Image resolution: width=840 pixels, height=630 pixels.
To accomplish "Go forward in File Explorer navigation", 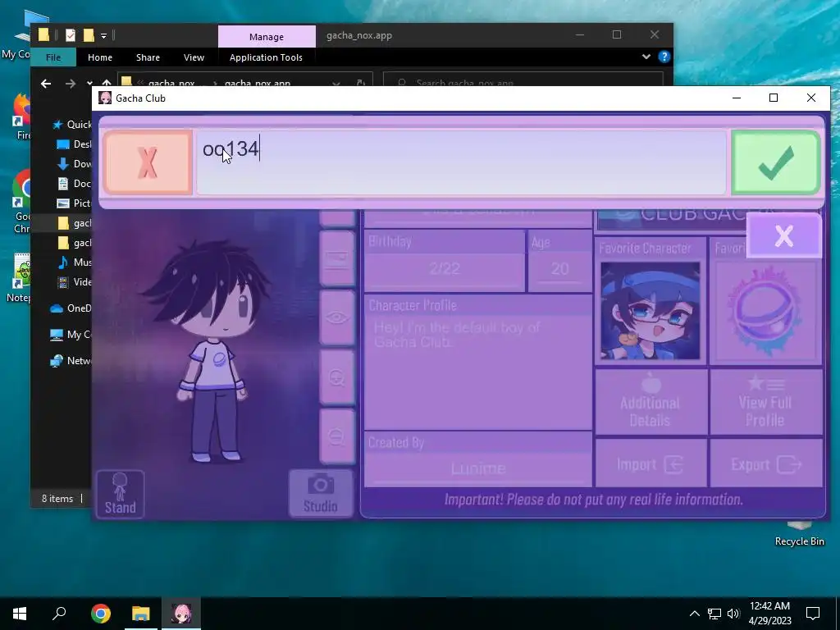I will tap(71, 84).
